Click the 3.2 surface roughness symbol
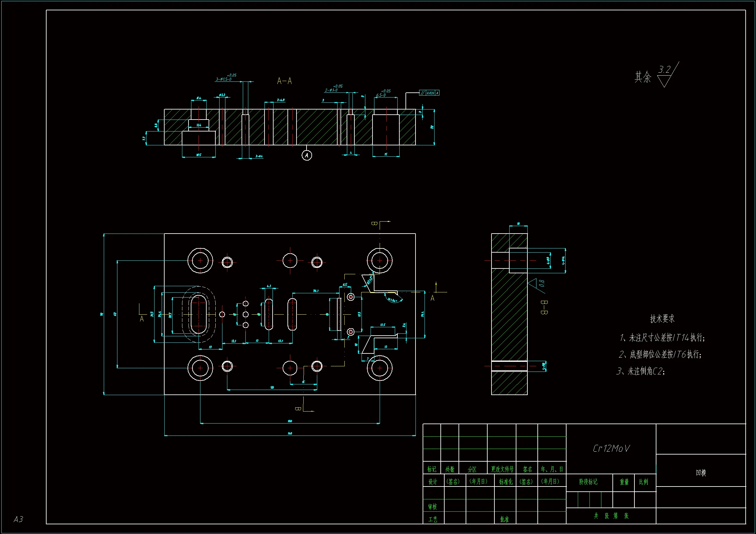The width and height of the screenshot is (756, 534). 665,75
